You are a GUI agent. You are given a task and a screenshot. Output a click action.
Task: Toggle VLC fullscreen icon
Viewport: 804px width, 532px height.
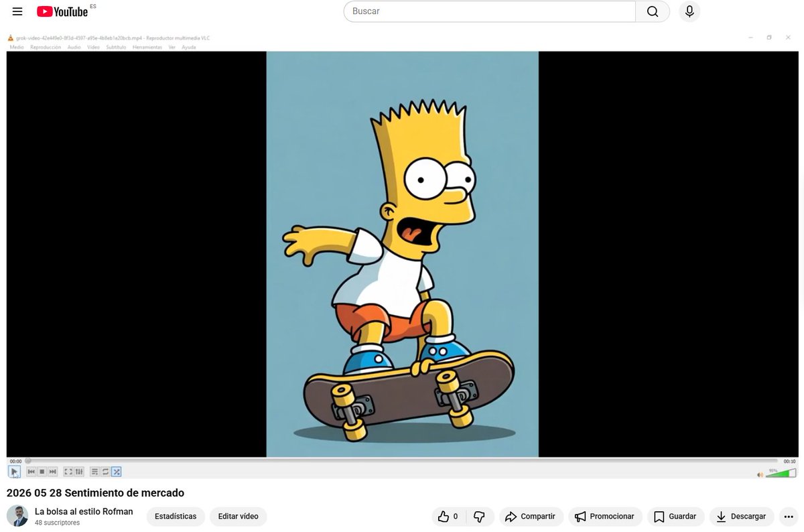(68, 472)
